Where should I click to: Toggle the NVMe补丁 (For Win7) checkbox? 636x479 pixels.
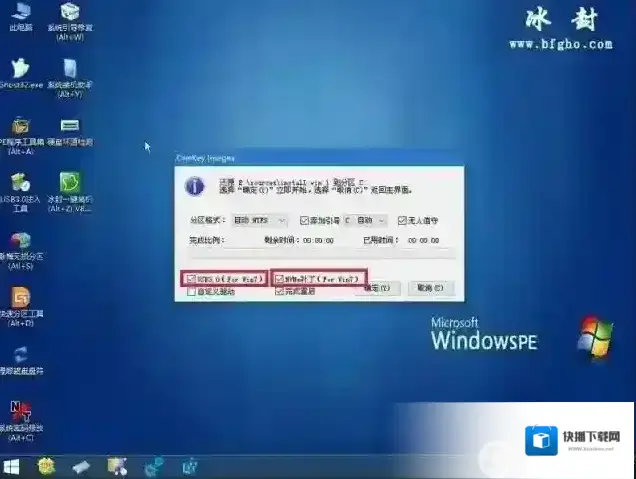point(280,277)
